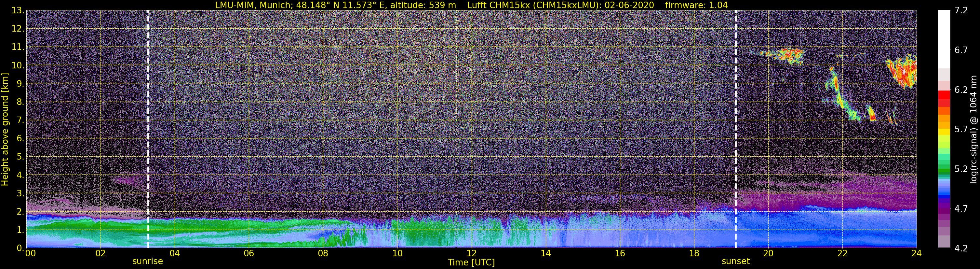Click the 'Time [UTC]' axis label
The height and width of the screenshot is (269, 980).
[471, 262]
